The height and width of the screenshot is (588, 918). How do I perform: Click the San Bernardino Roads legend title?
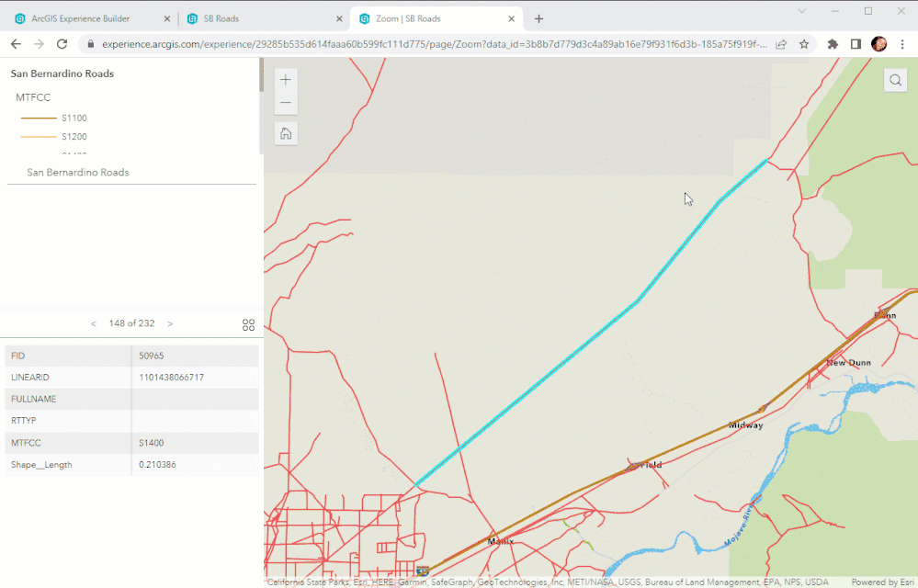pyautogui.click(x=62, y=73)
